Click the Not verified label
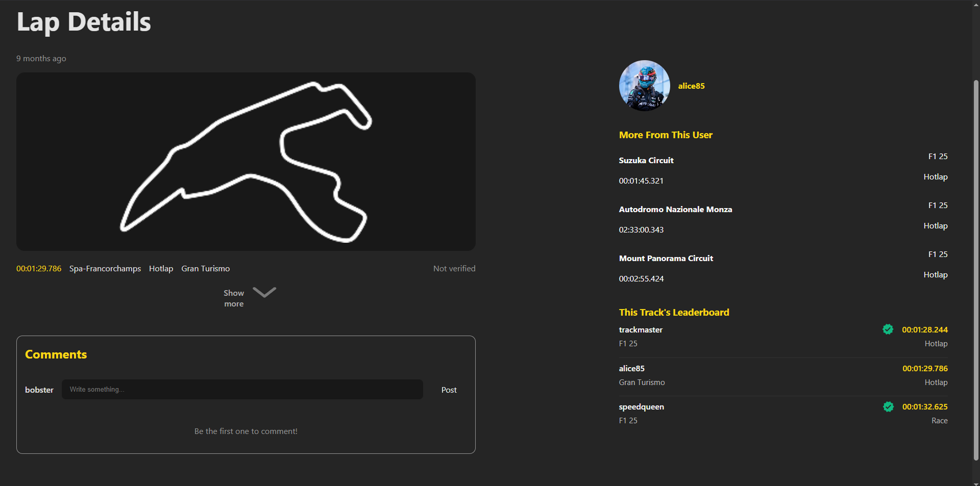Image resolution: width=980 pixels, height=486 pixels. click(454, 268)
